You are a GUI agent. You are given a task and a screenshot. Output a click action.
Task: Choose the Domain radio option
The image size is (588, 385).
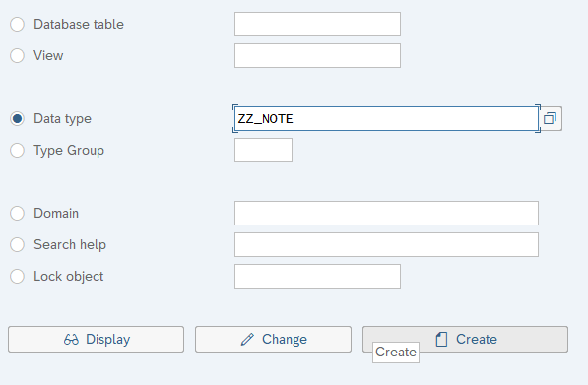pos(18,213)
